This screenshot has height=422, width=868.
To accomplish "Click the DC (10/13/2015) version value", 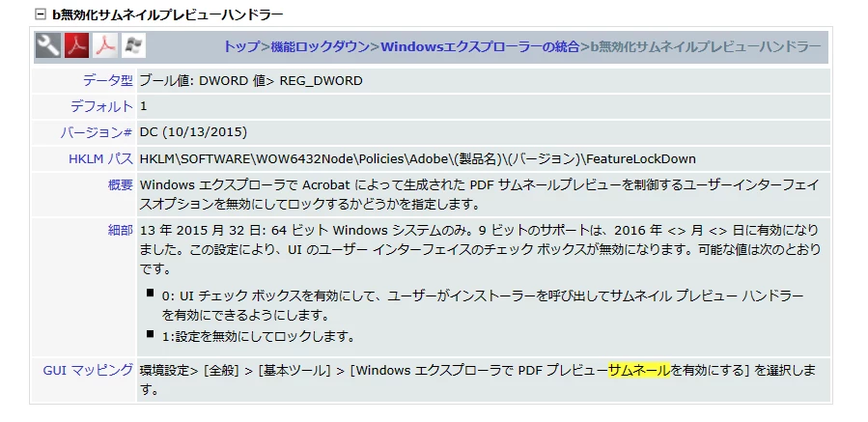I will click(193, 133).
